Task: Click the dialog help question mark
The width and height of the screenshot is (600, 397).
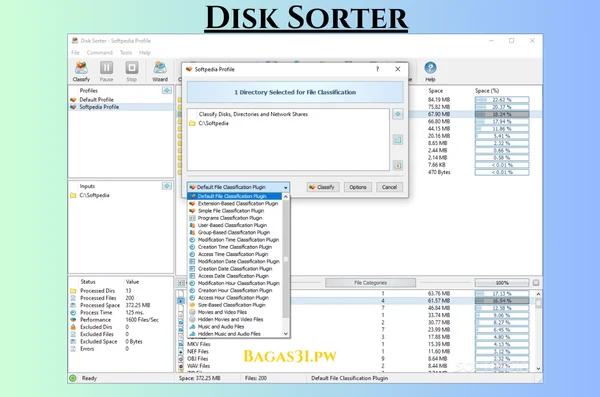Action: (x=377, y=69)
